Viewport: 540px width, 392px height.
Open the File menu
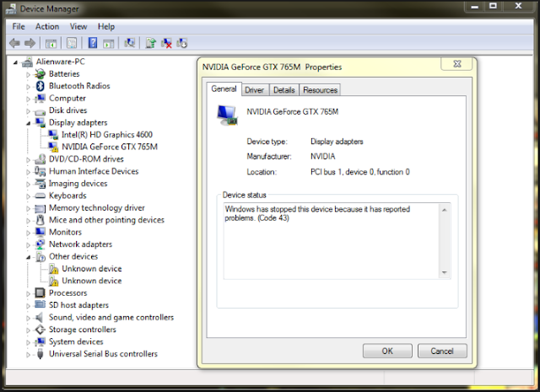click(19, 26)
